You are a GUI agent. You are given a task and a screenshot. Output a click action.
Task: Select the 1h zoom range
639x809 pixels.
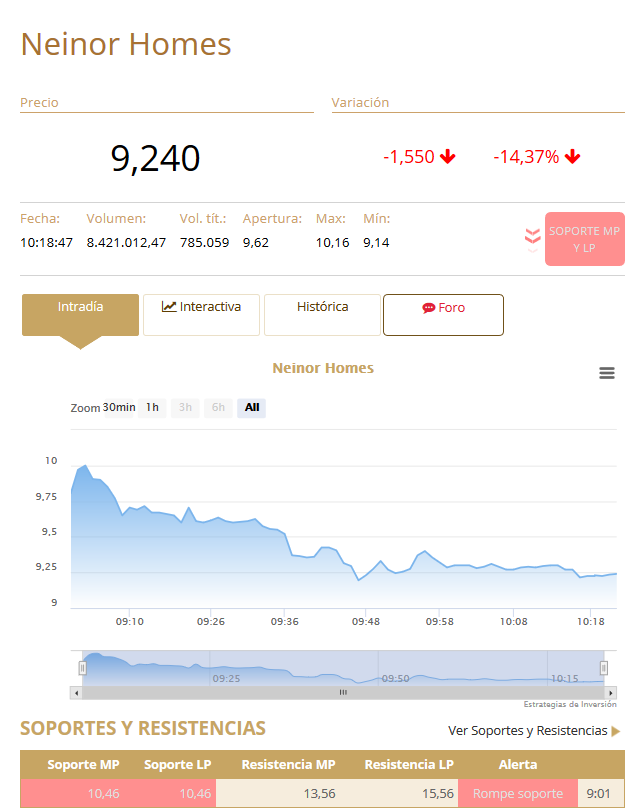coord(152,407)
